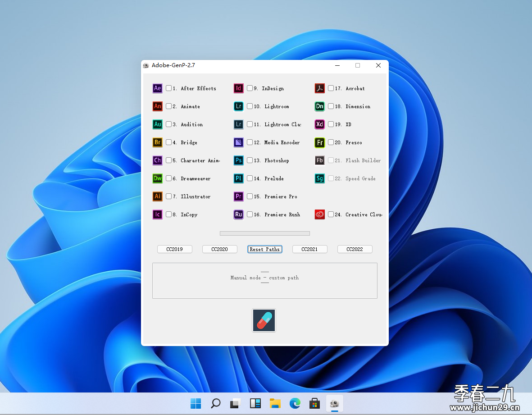Enable the Fresco checkbox
This screenshot has width=532, height=415.
pos(331,142)
